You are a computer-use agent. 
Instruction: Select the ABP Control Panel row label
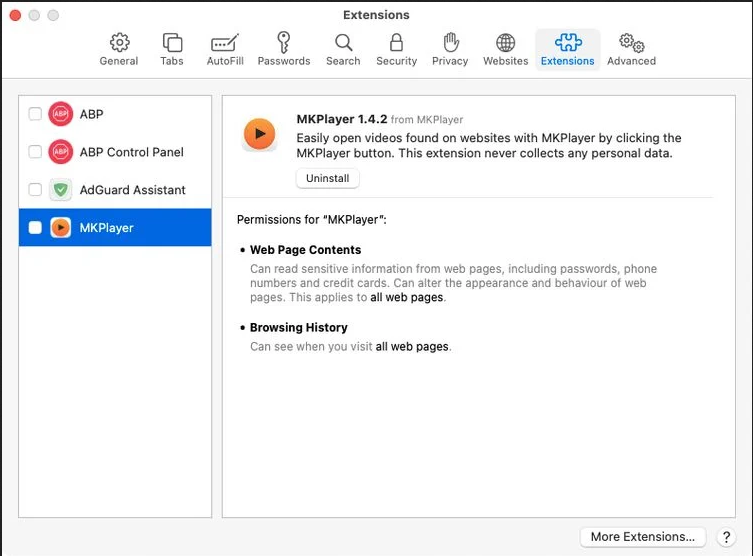pos(132,152)
